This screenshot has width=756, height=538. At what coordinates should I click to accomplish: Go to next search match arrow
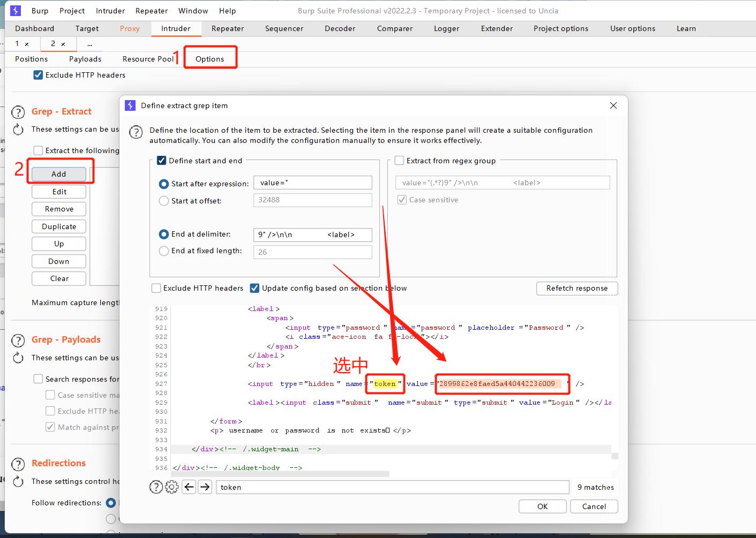pos(205,487)
